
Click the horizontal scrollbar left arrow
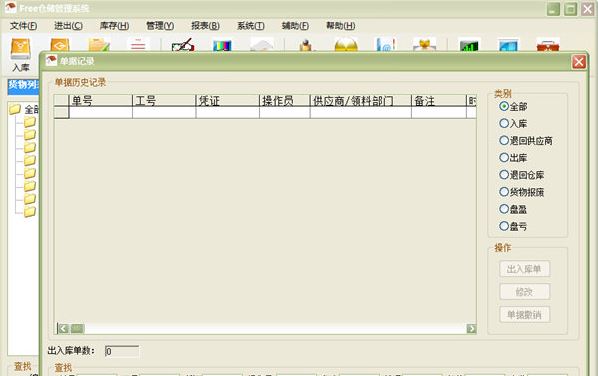[63, 328]
